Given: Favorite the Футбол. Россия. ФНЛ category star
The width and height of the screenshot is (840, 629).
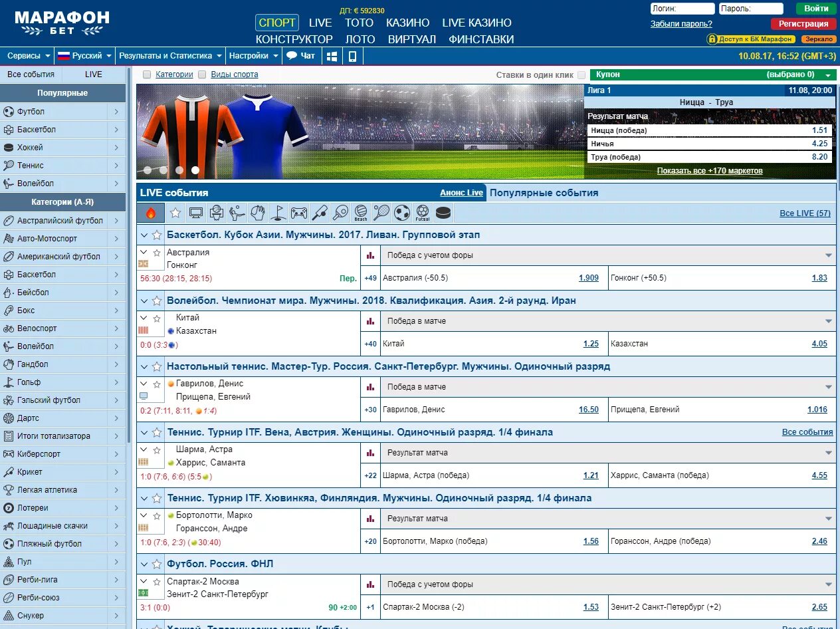Looking at the screenshot, I should point(157,564).
